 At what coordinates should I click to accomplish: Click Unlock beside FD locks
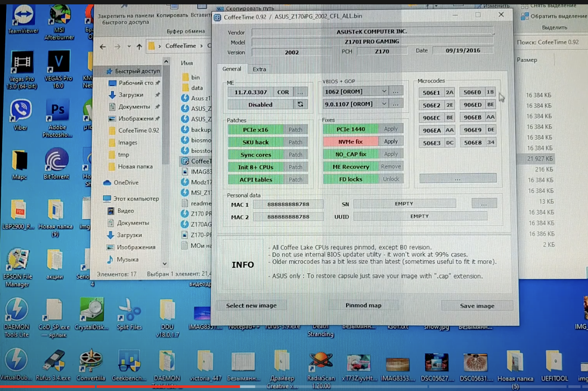(x=391, y=179)
